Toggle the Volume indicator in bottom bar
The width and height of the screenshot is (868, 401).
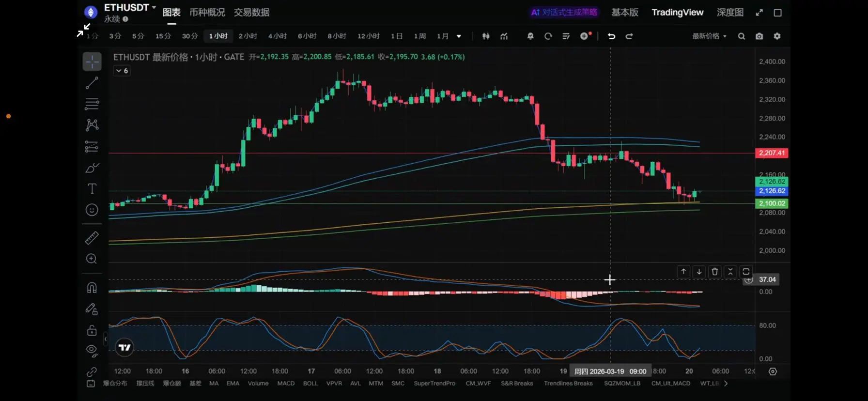pyautogui.click(x=258, y=384)
